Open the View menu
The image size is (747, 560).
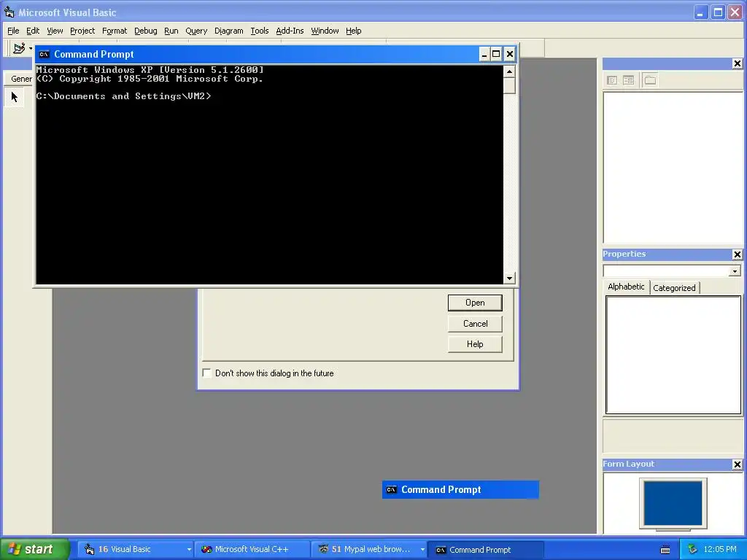[x=55, y=31]
